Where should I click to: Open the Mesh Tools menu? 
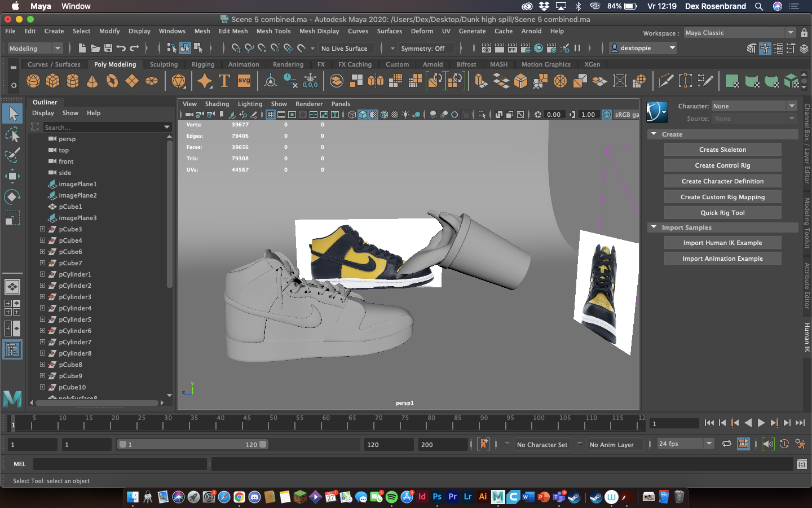273,31
